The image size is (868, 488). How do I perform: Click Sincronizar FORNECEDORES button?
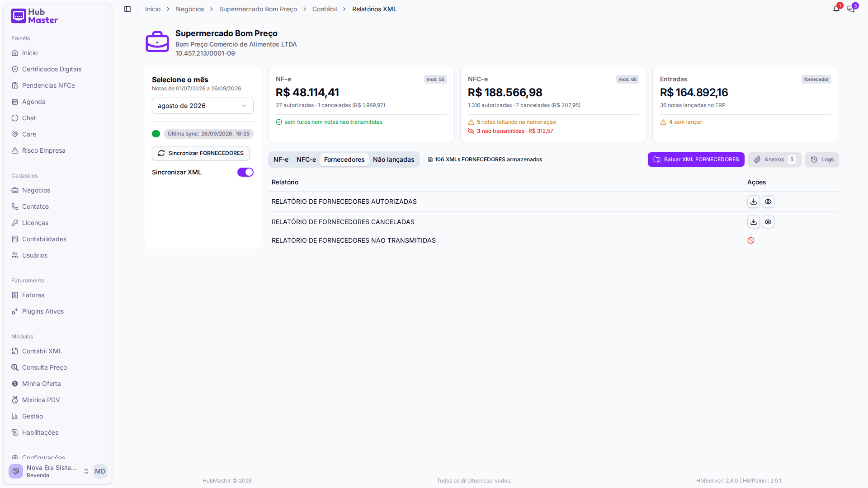pos(201,153)
